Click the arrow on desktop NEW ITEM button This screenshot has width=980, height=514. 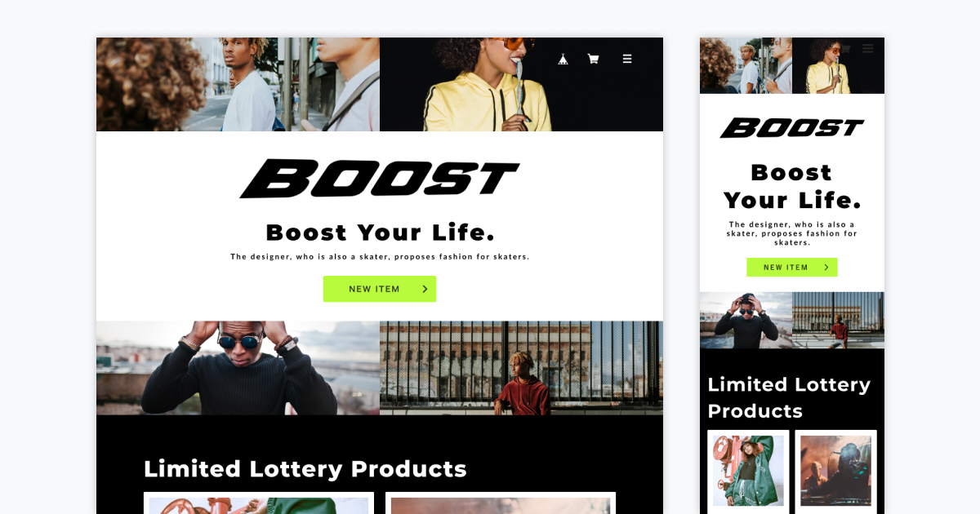click(425, 289)
